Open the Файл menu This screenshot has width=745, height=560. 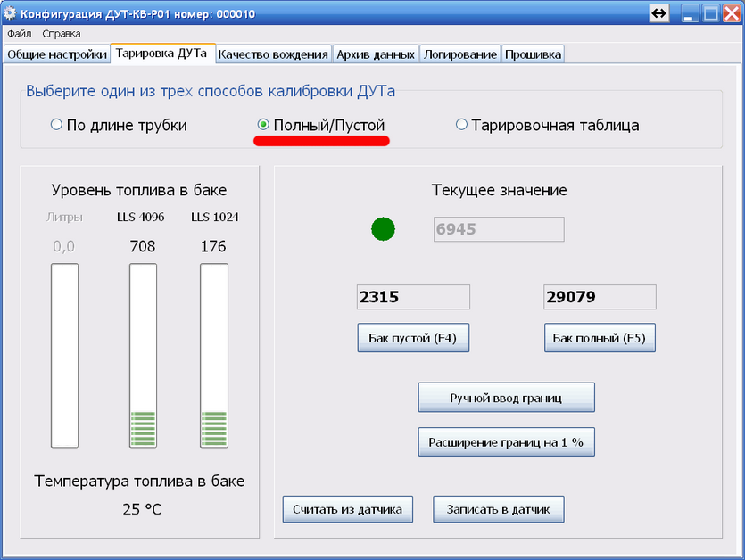pyautogui.click(x=19, y=34)
